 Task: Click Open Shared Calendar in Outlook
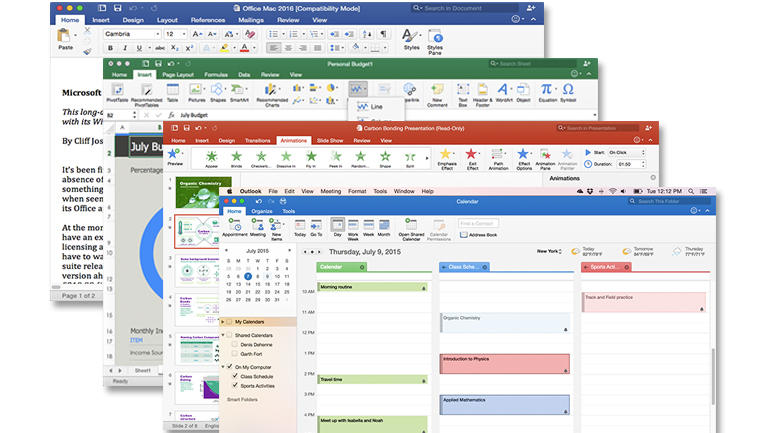[x=411, y=230]
